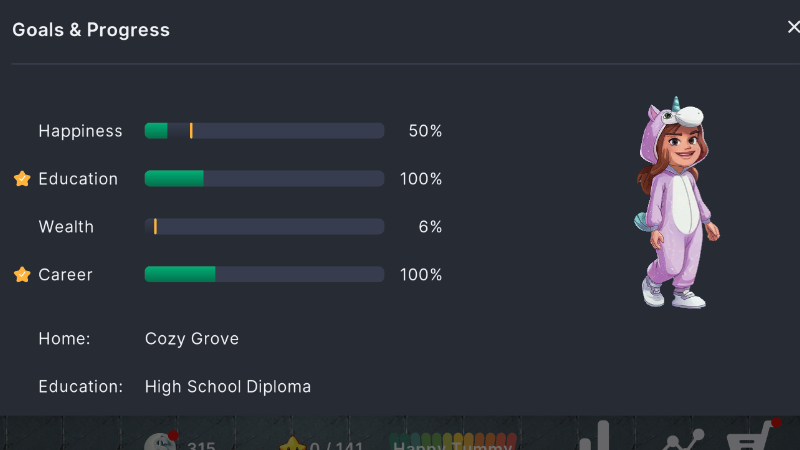Click the 6% Wealth percentage

pos(430,227)
